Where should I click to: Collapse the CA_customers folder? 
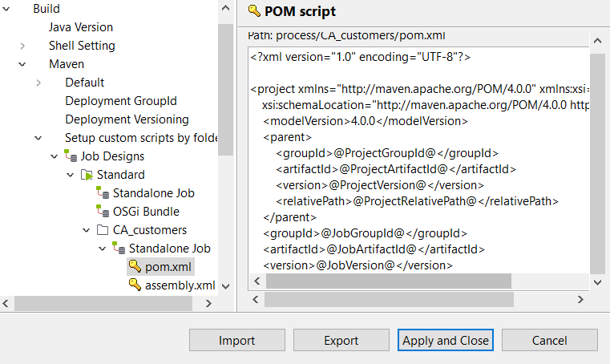coord(87,230)
